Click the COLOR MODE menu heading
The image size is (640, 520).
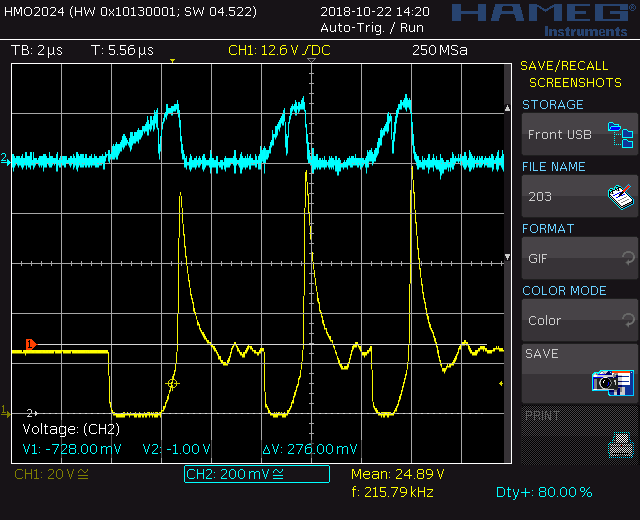[564, 291]
